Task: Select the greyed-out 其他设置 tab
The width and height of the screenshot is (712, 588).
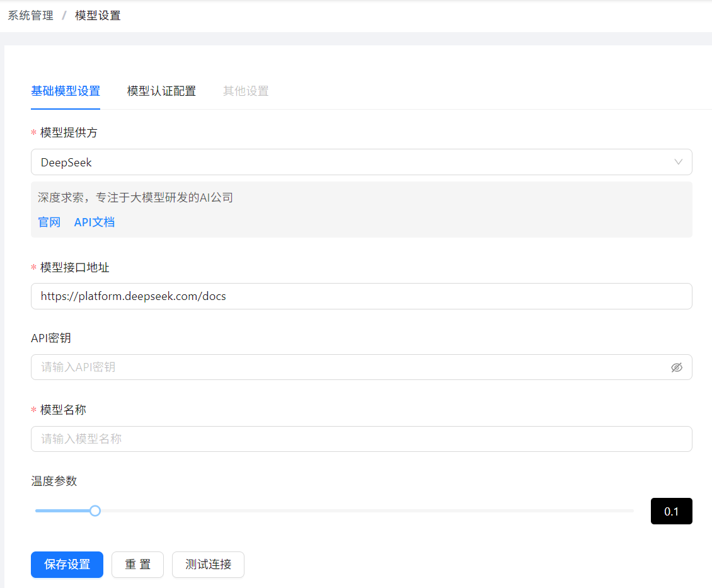Action: pos(246,91)
